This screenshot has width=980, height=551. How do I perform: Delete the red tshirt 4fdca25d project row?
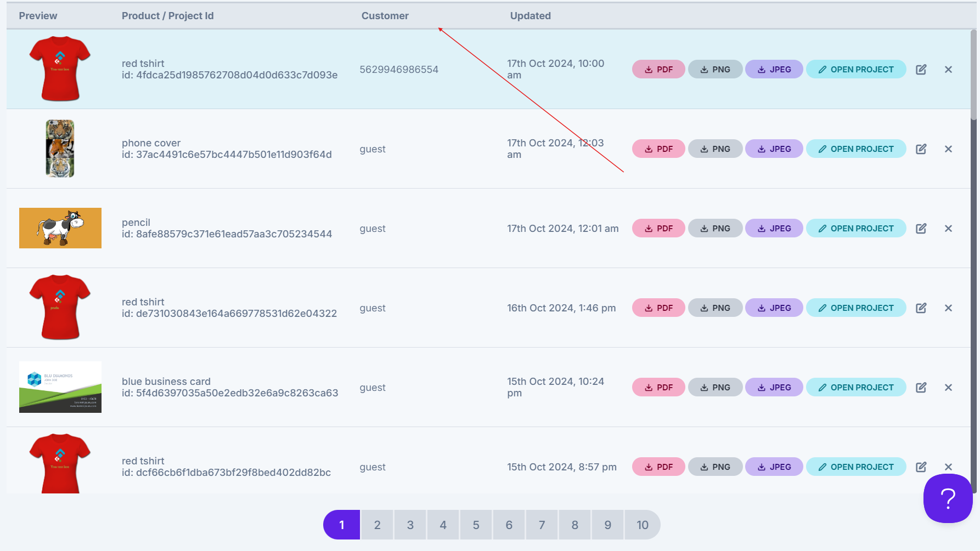(x=948, y=70)
